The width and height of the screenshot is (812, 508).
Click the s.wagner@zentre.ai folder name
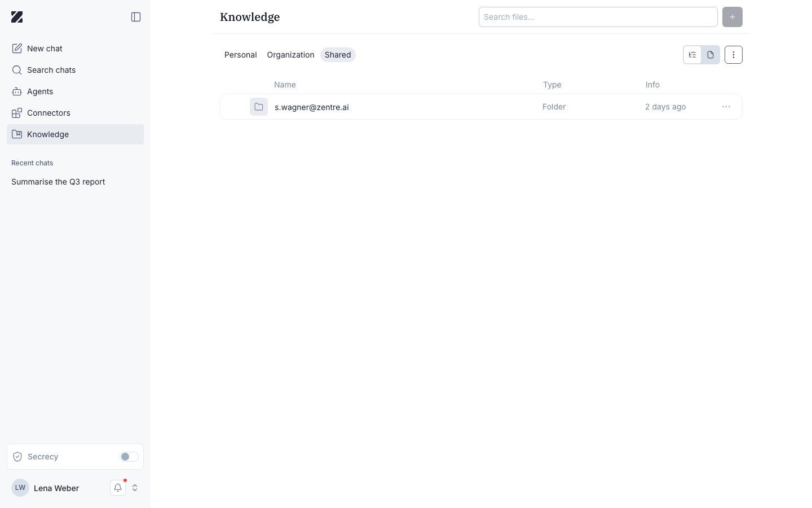[312, 107]
